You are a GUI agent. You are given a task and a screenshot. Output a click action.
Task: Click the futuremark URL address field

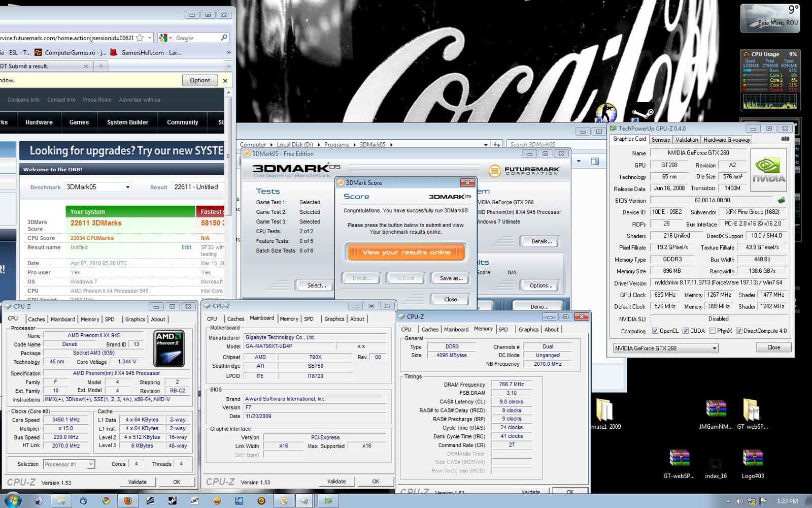pos(67,38)
